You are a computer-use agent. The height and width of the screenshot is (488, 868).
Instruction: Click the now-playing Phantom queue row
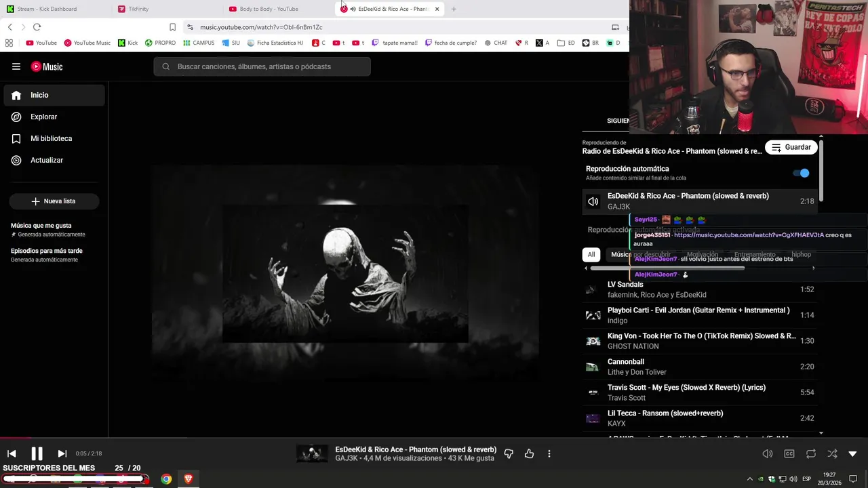[700, 201]
